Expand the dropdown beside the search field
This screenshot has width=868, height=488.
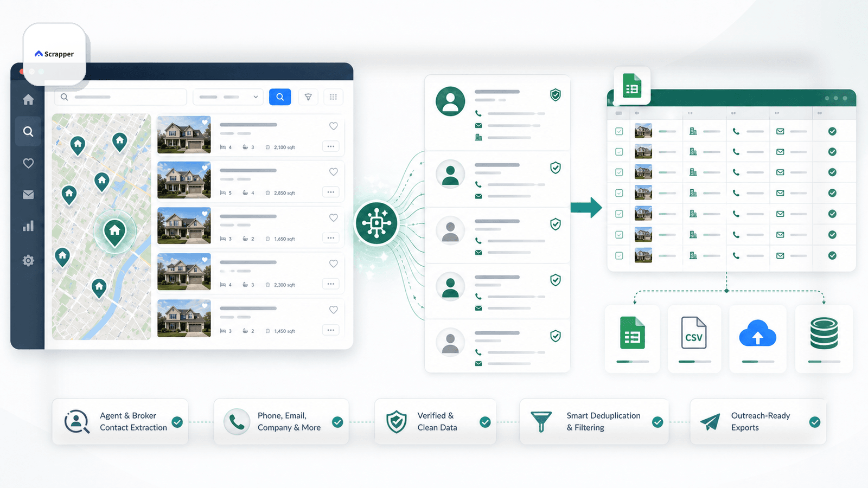click(x=228, y=97)
